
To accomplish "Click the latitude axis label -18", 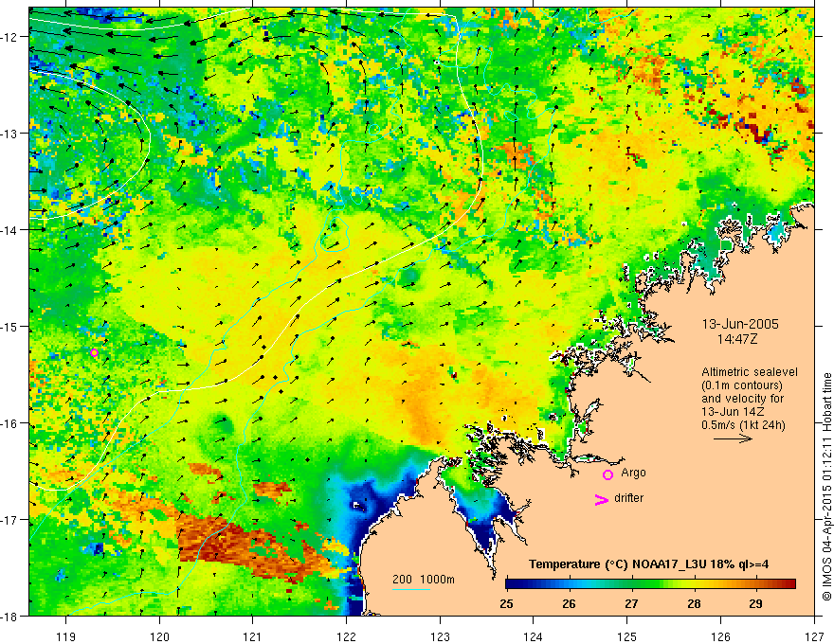I will (x=10, y=617).
